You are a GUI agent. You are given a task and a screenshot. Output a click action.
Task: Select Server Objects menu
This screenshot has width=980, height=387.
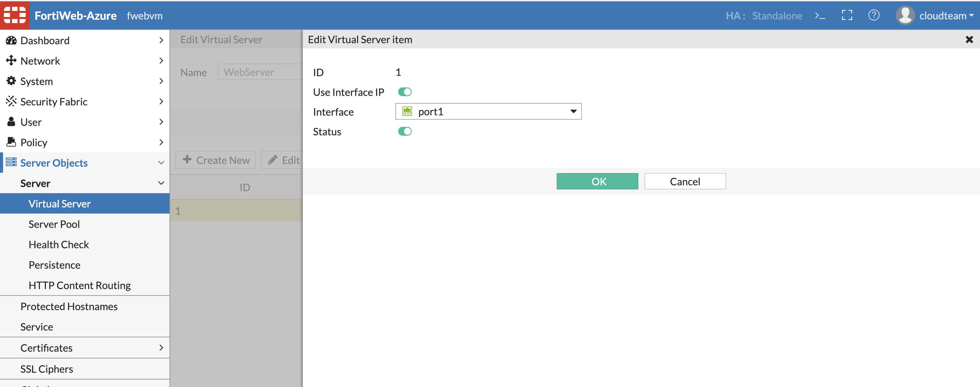(84, 163)
